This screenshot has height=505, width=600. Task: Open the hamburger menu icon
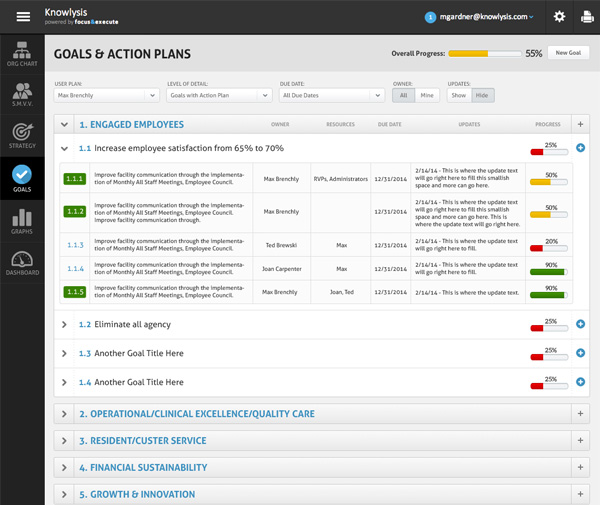click(x=22, y=16)
